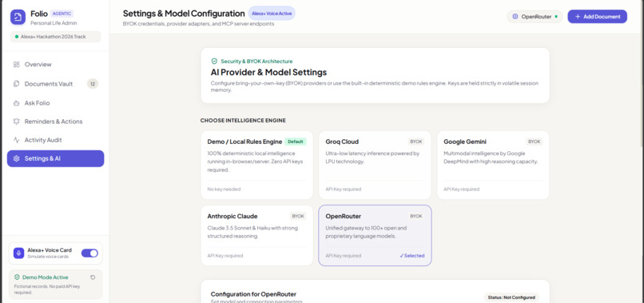
Task: Click the Demo Mode shield icon
Action: (17, 277)
